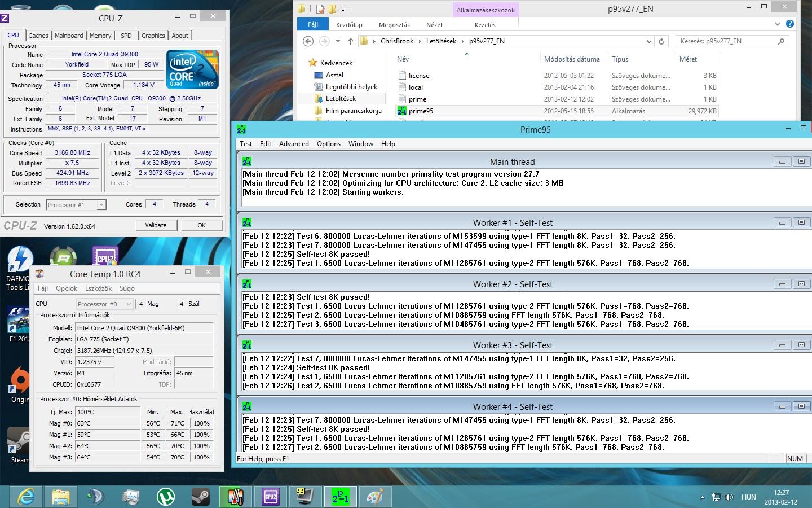The height and width of the screenshot is (508, 812).
Task: Expand the Explorer address bar history dropdown
Action: point(649,41)
